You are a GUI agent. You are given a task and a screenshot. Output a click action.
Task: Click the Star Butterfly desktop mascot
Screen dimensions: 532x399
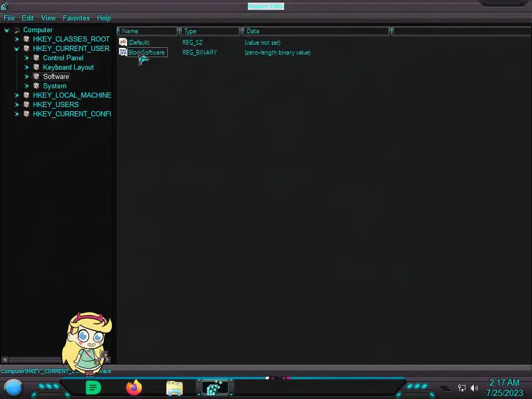click(87, 343)
